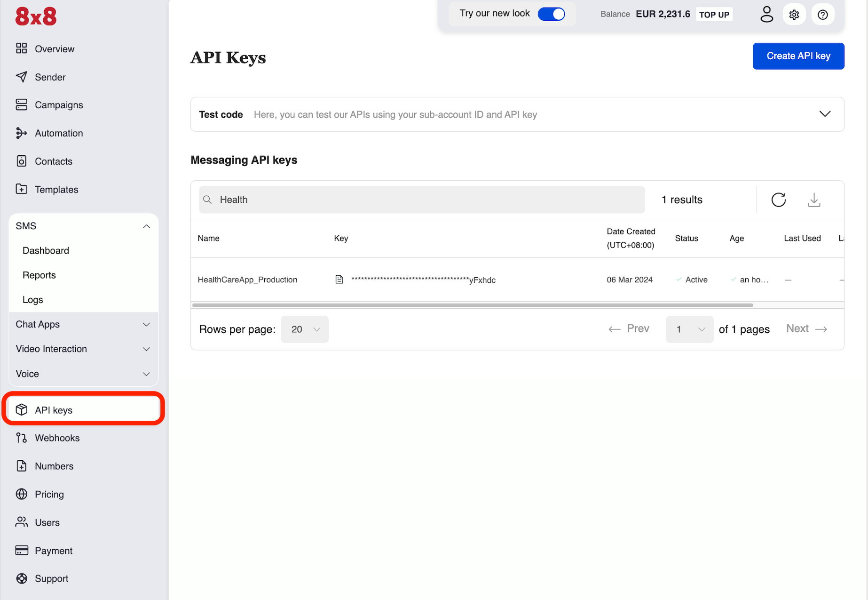Click the Create API key button
The image size is (868, 600).
pos(798,56)
